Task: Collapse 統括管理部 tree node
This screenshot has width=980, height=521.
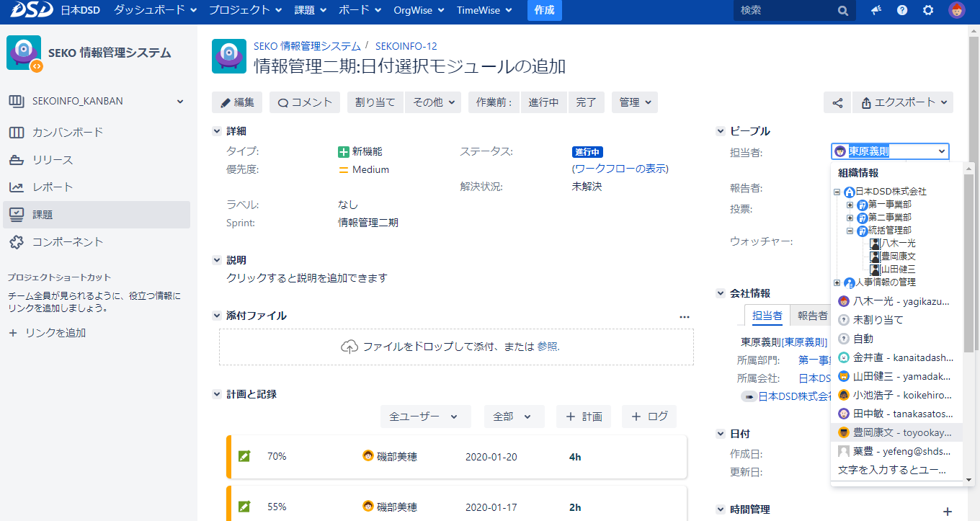Action: (850, 231)
